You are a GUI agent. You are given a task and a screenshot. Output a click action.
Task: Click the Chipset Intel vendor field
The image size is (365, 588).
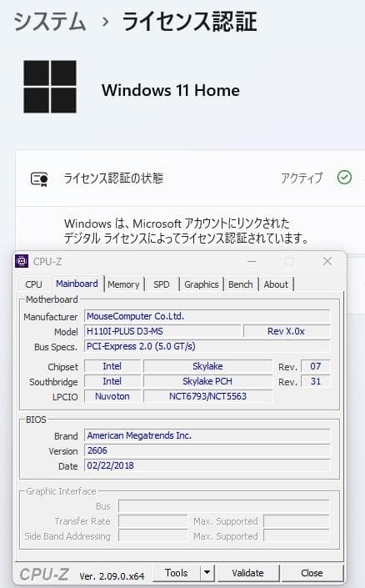click(x=112, y=366)
